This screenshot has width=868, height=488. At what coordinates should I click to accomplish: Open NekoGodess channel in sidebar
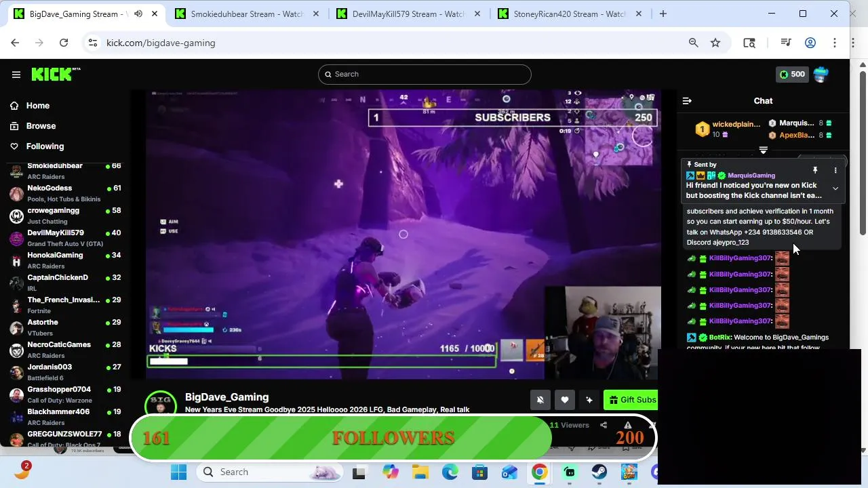coord(65,193)
